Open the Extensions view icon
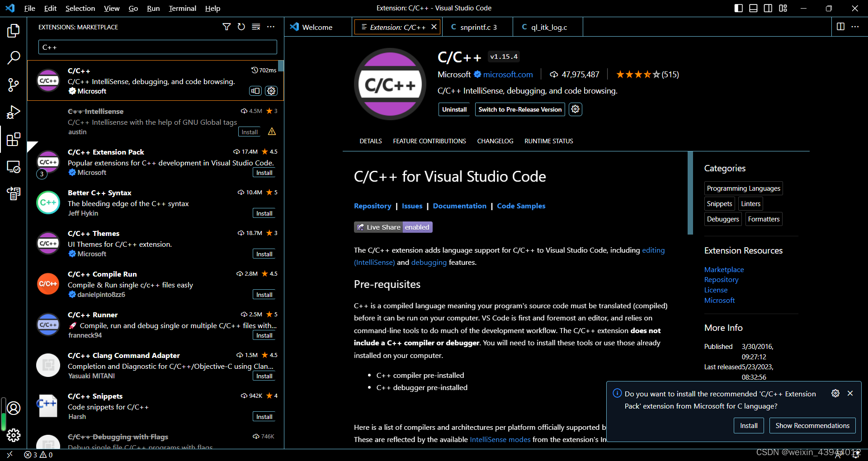 (14, 139)
